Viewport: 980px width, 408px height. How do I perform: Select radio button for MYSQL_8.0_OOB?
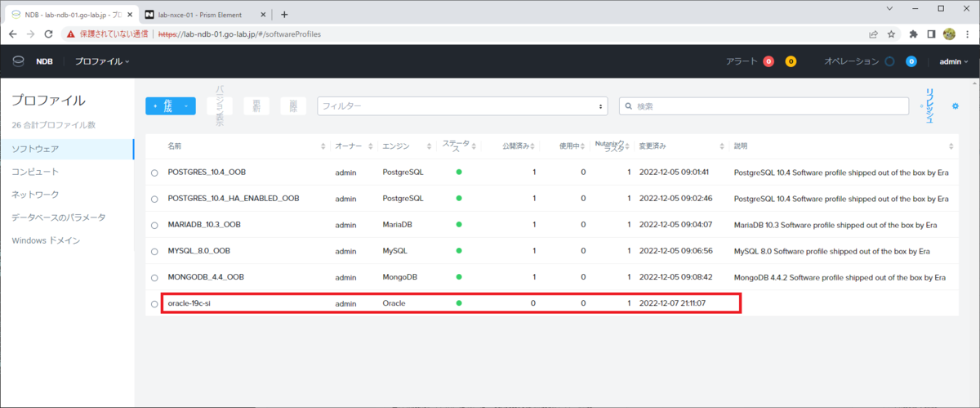154,252
